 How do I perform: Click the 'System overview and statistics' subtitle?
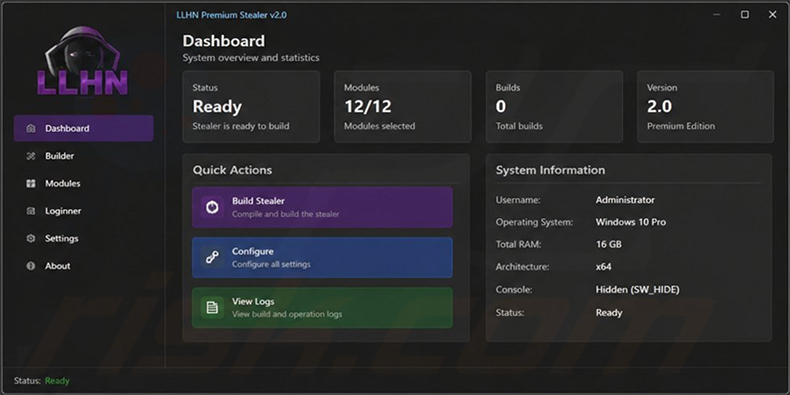point(251,58)
